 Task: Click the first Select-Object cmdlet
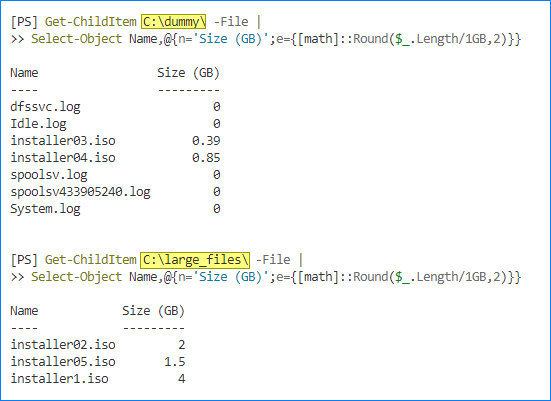click(77, 39)
